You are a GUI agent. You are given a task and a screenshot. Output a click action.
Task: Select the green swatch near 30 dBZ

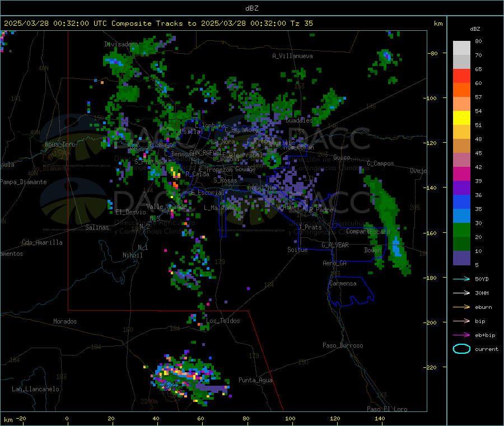[x=461, y=230]
